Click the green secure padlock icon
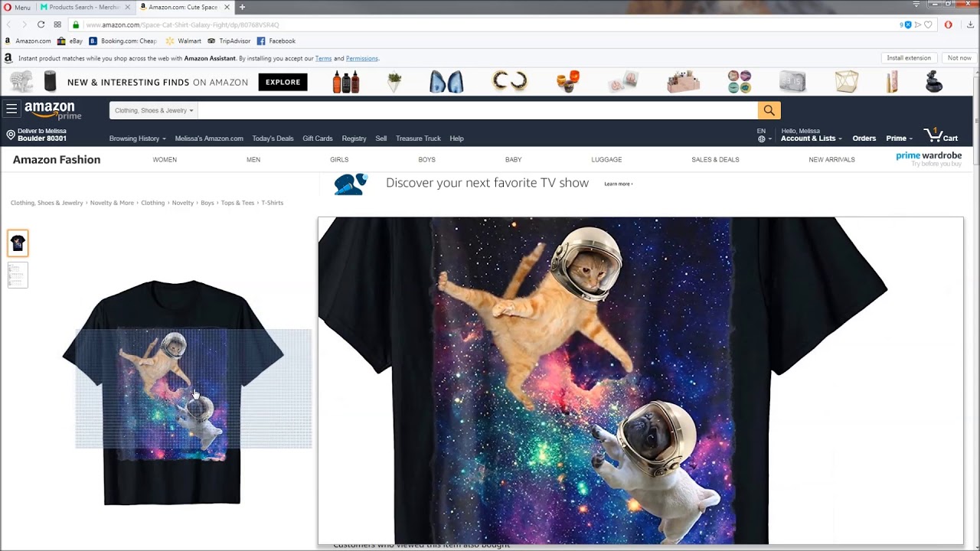This screenshot has width=980, height=551. pos(76,24)
